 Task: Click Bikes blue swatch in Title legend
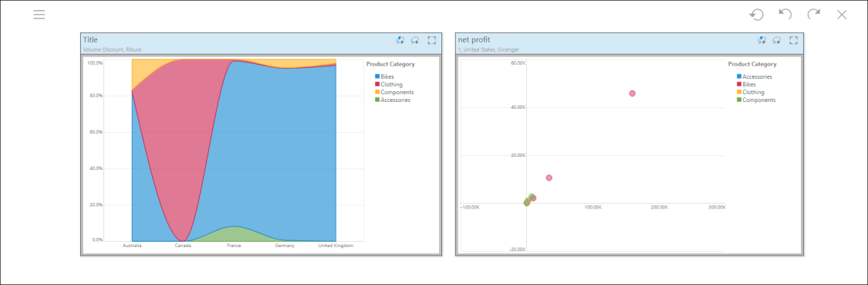click(377, 76)
